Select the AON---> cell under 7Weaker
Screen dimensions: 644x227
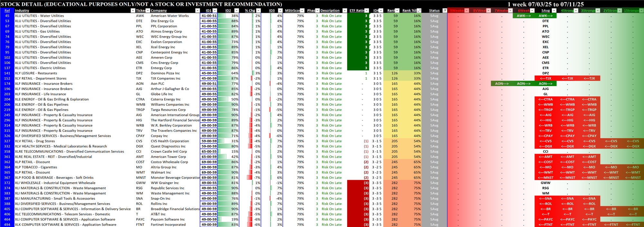[502, 84]
